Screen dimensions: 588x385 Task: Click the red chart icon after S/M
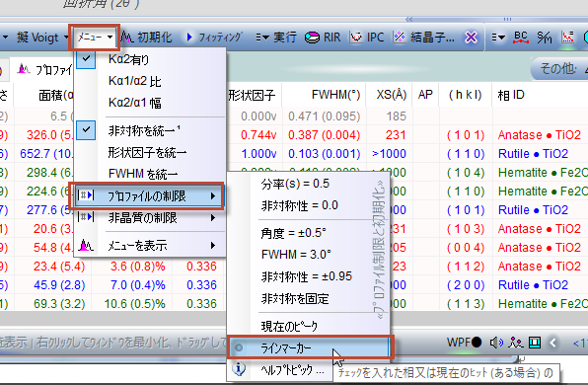pos(567,38)
